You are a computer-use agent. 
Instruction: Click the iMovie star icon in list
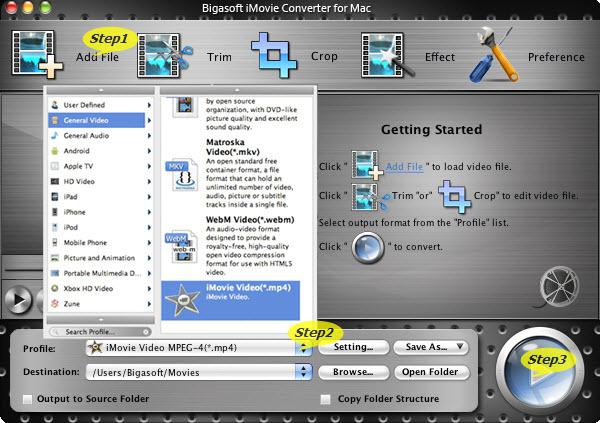click(x=182, y=301)
